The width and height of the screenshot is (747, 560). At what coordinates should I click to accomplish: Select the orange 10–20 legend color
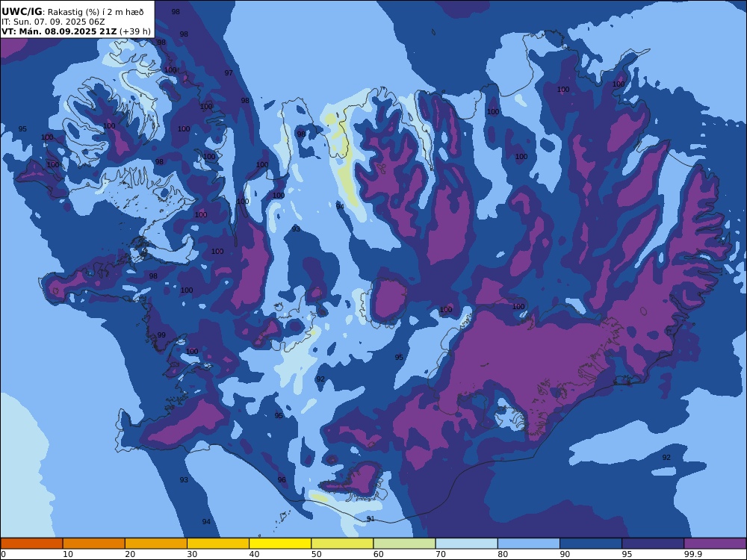pos(94,544)
